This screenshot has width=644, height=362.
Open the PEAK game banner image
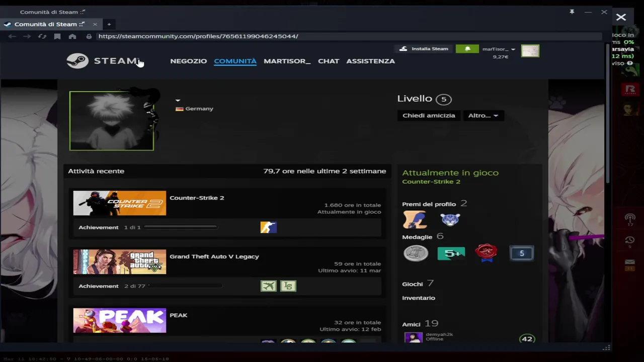(119, 321)
